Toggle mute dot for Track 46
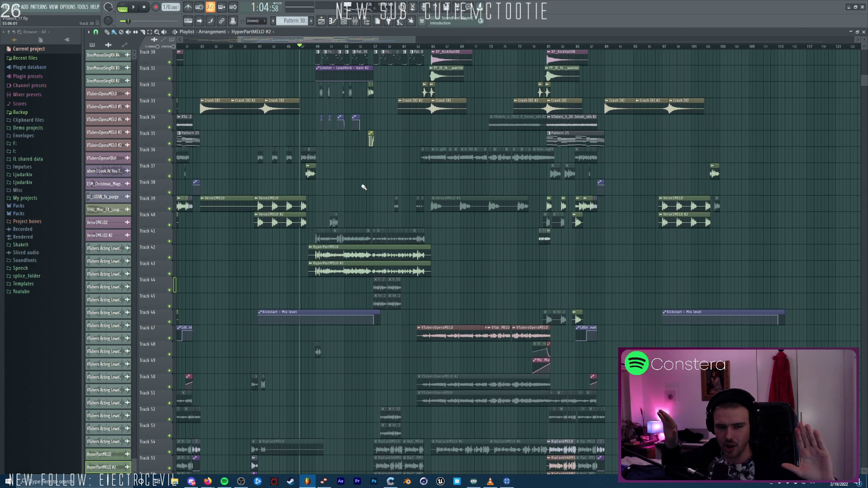The height and width of the screenshot is (488, 868). [169, 322]
